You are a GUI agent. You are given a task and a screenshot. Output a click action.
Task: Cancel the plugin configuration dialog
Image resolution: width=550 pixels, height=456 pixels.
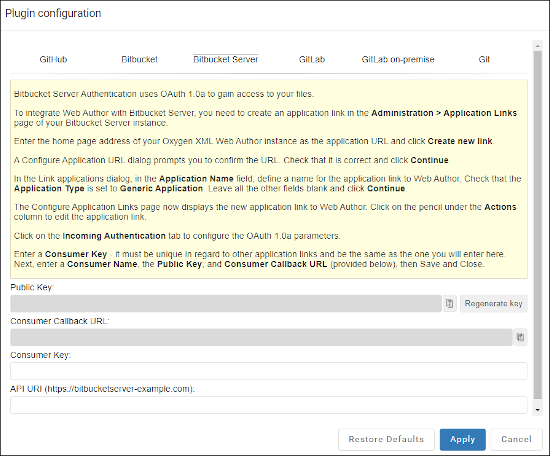516,439
